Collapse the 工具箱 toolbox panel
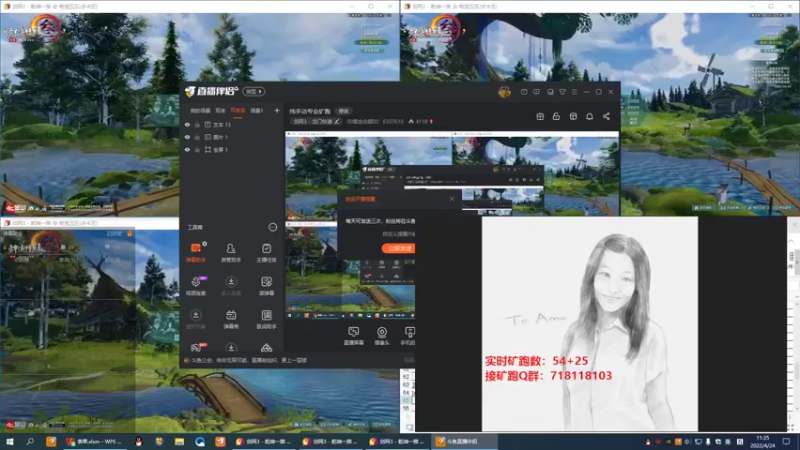800x450 pixels. tap(272, 227)
